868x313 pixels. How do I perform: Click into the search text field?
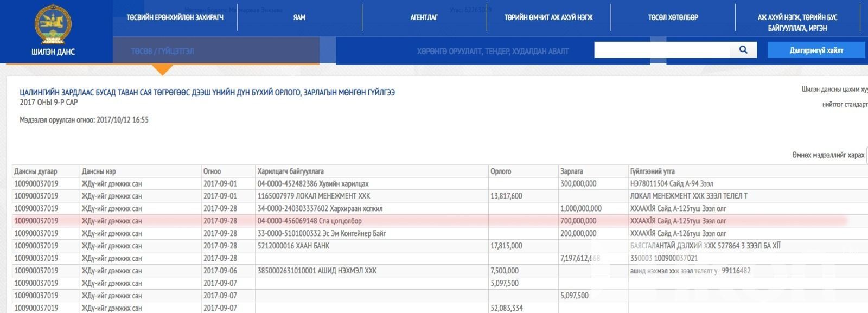click(x=662, y=50)
